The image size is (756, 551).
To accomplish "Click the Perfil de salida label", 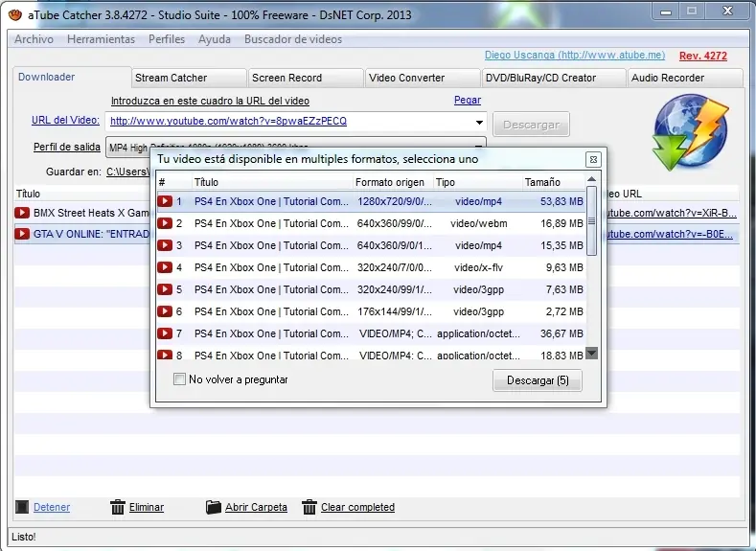I will [x=66, y=147].
